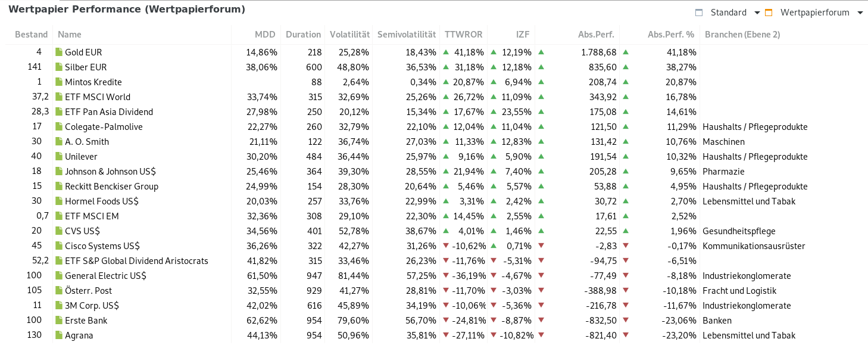Screen dimensions: 868x351
Task: Open the Wertpapierforum dropdown arrow
Action: (860, 13)
